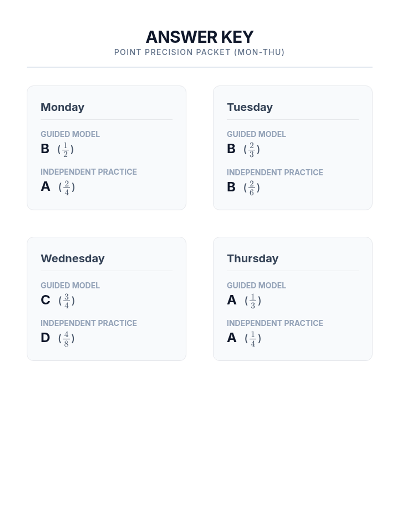This screenshot has height=532, width=399.
Task: Click the ANSWER KEY title
Action: [x=199, y=37]
